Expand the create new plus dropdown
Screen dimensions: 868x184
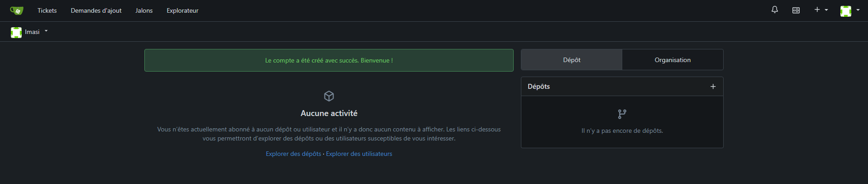tap(821, 10)
